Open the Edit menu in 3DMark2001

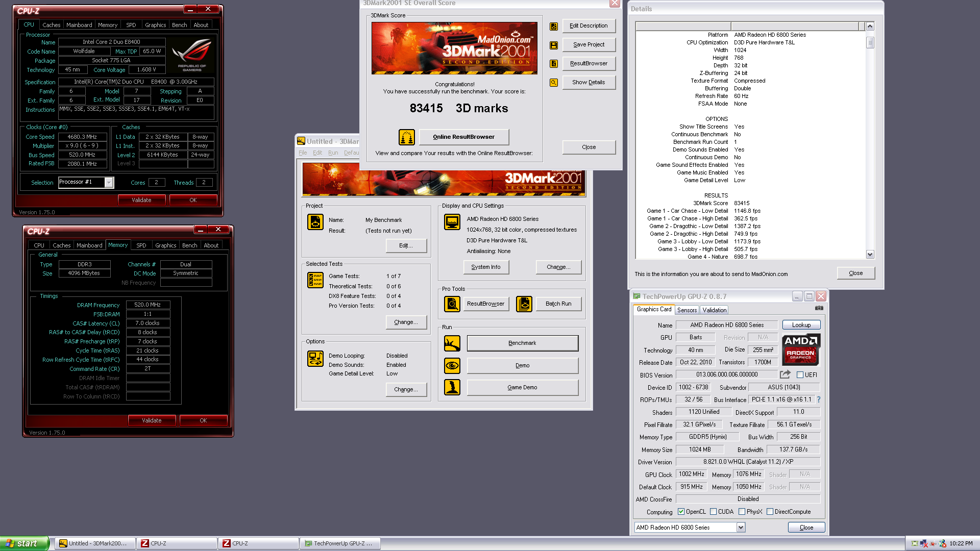[x=317, y=153]
